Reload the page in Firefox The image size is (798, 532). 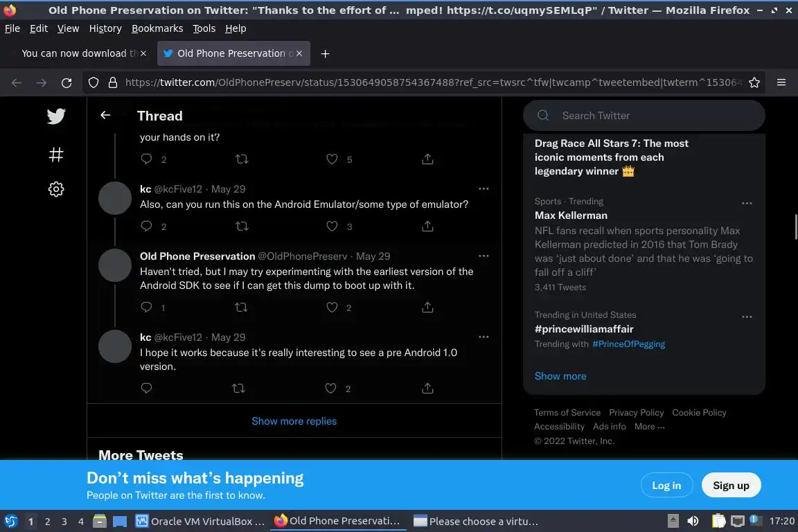pos(66,82)
